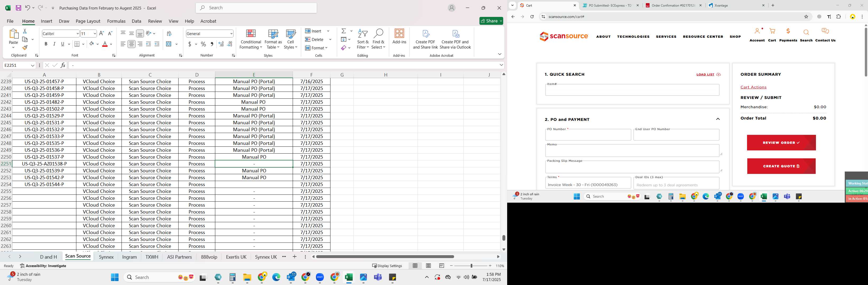
Task: Toggle Top Align for cells
Action: pos(123,33)
